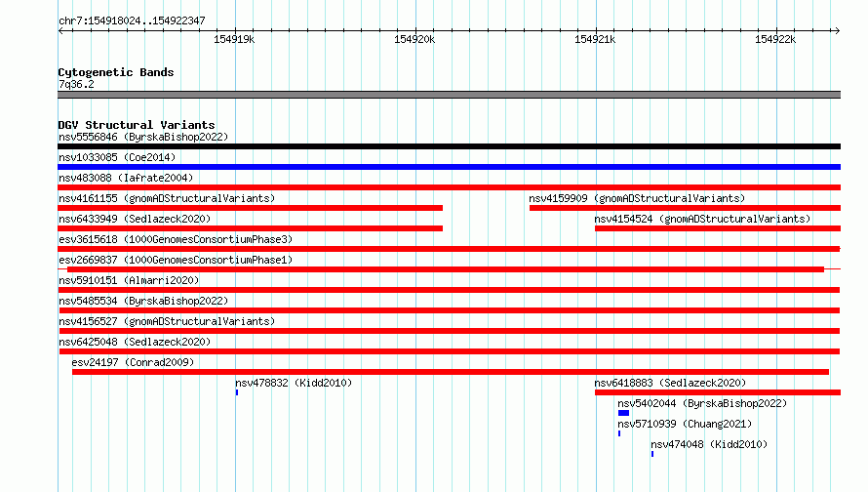The width and height of the screenshot is (868, 492).
Task: Select the nsv478832 (Kidd2010) label
Action: (294, 383)
